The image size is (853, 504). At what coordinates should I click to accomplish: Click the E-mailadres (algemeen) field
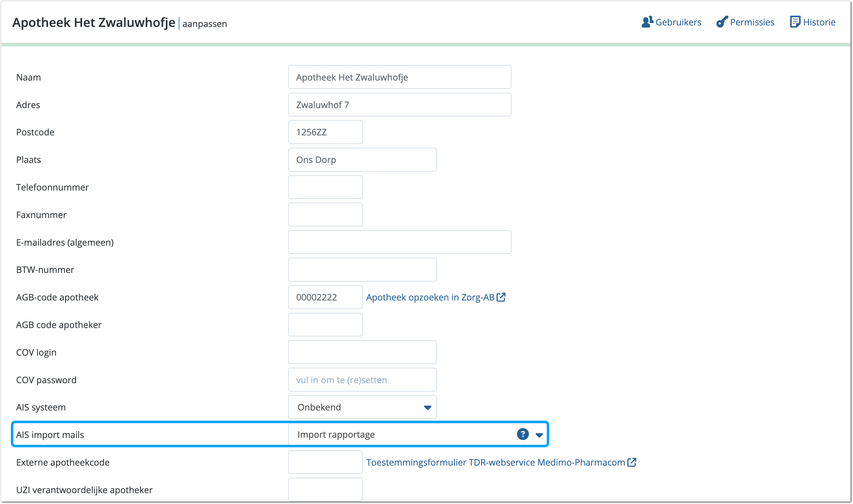(399, 242)
